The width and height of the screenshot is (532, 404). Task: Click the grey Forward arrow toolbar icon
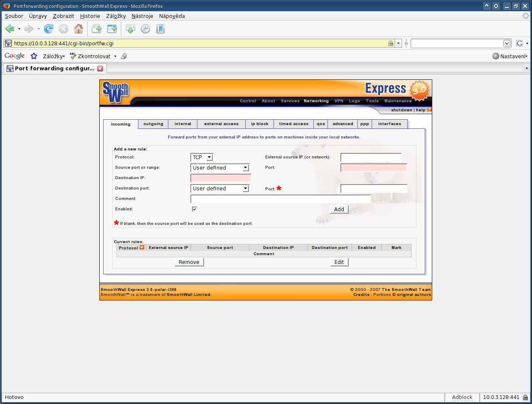click(29, 29)
